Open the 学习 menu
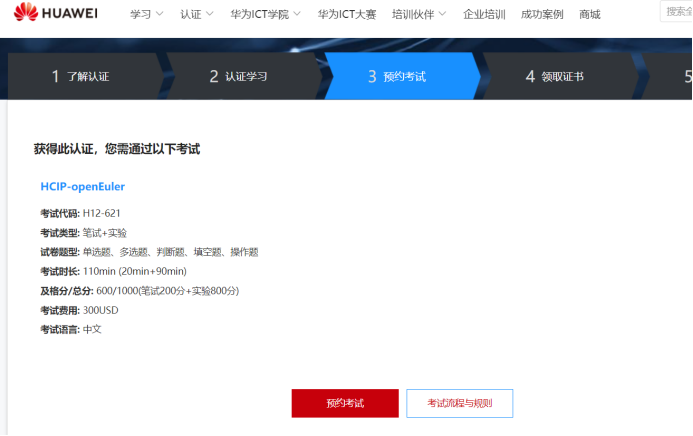This screenshot has height=436, width=693. [141, 15]
